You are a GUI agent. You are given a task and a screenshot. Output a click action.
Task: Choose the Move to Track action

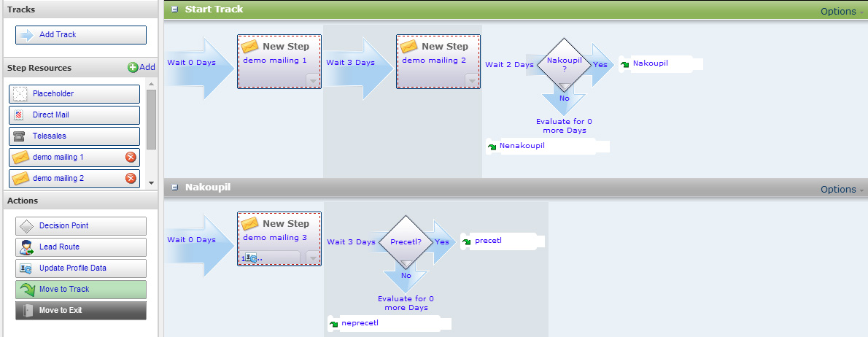(x=81, y=290)
